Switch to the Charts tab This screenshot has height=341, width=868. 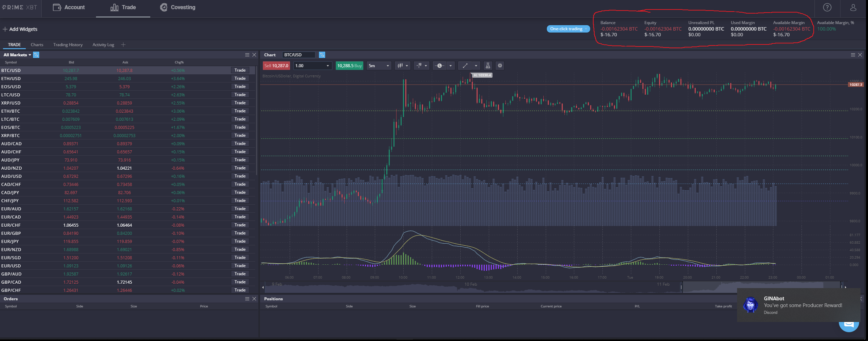[37, 45]
